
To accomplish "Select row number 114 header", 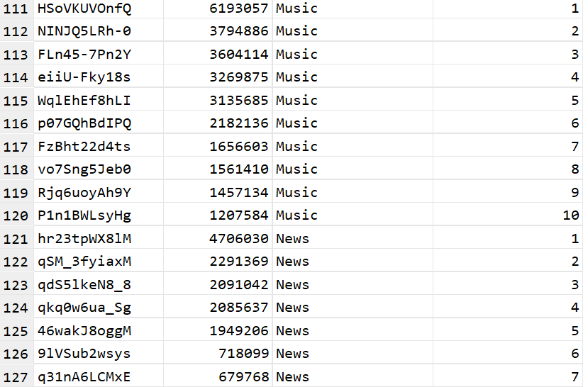I will coord(16,77).
